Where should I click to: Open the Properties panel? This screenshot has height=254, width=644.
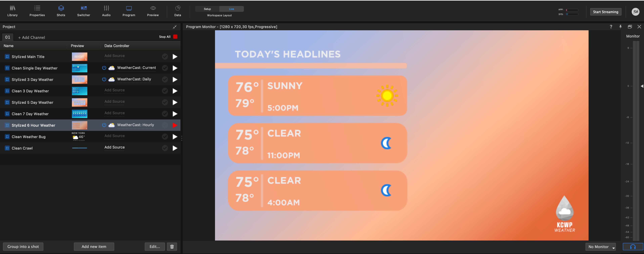(37, 11)
